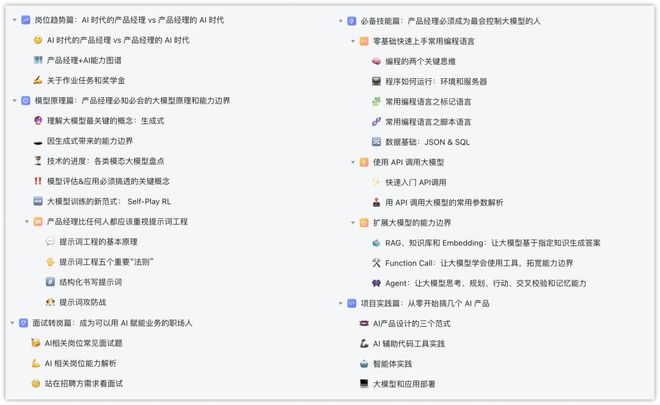Select the 提示词攻防战 row text
Image resolution: width=660 pixels, height=405 pixels.
82,302
